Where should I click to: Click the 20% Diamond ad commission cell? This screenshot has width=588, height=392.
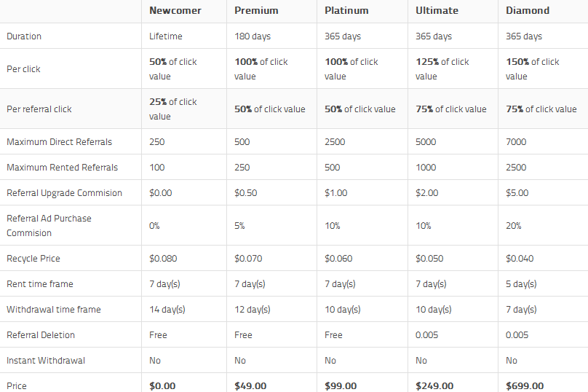513,226
